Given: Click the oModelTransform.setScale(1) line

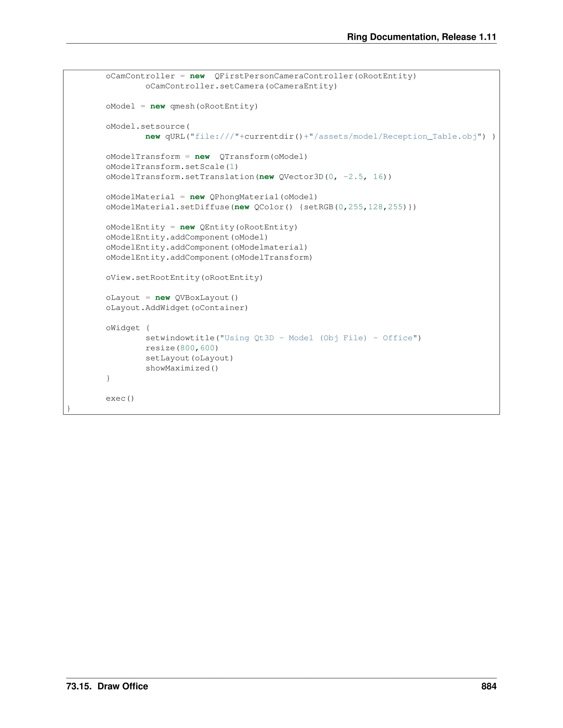Looking at the screenshot, I should tap(172, 167).
